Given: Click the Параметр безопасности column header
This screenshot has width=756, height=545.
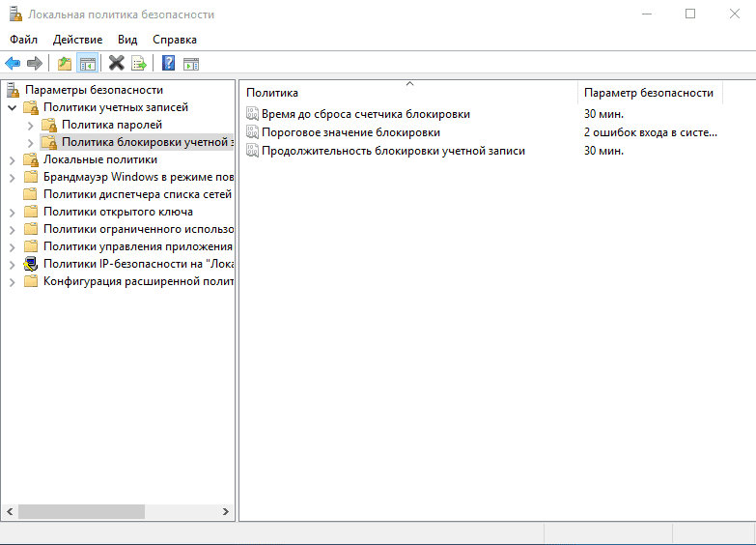Looking at the screenshot, I should click(649, 93).
